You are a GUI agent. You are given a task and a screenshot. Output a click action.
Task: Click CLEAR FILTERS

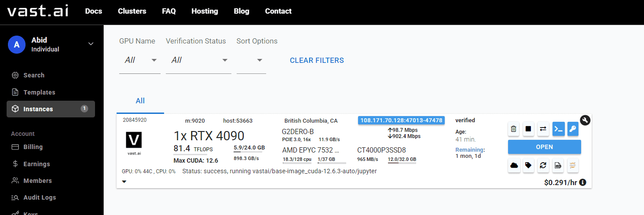click(317, 60)
